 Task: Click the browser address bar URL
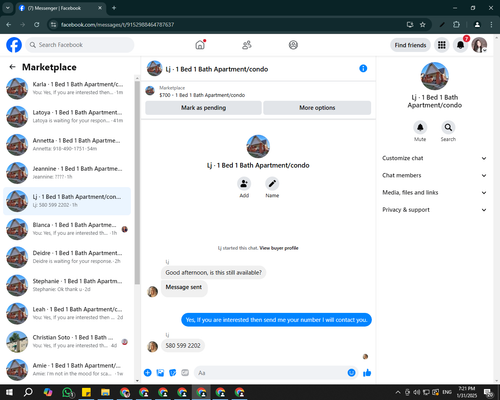(x=117, y=25)
